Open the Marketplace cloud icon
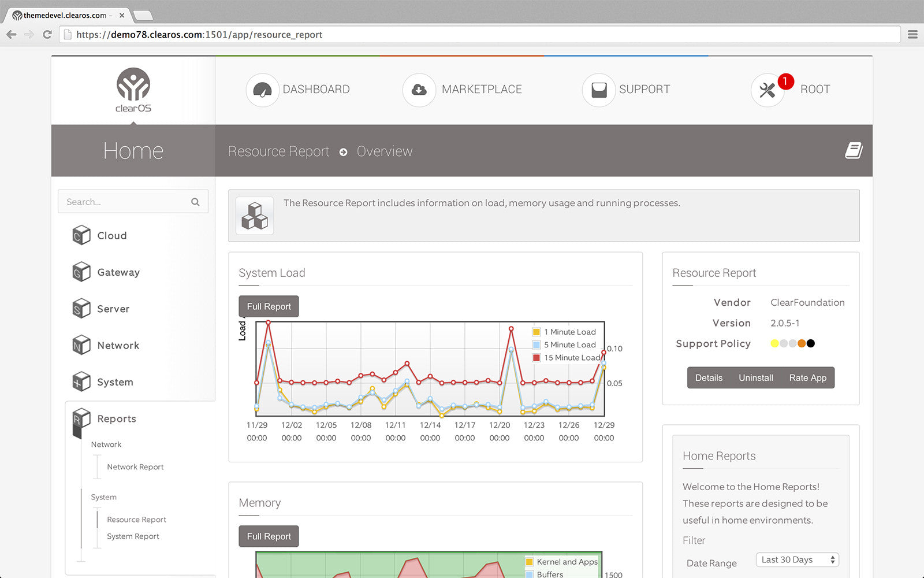 point(418,90)
